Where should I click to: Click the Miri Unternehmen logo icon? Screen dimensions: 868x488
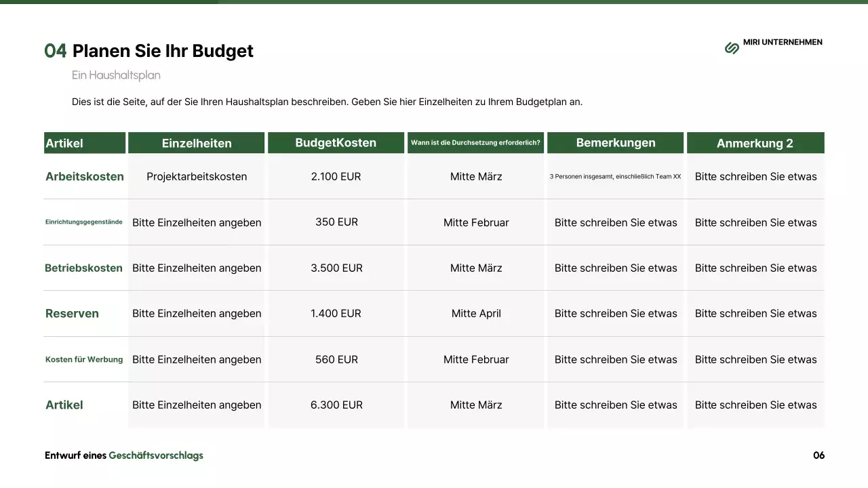[x=732, y=47]
